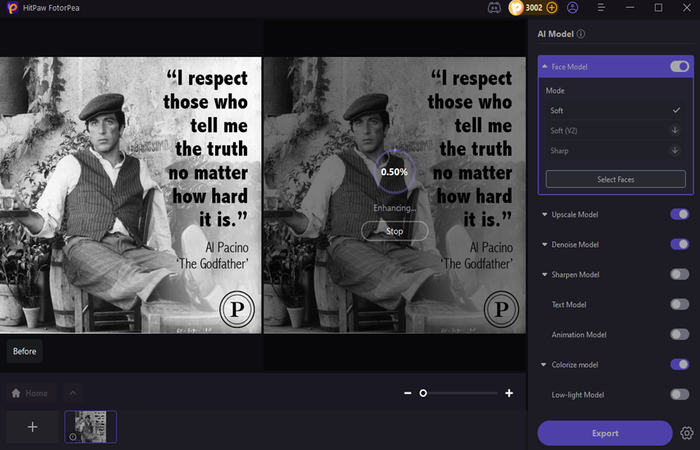Expand the Colorize model options
Screen dimensions: 700x450
[544, 364]
